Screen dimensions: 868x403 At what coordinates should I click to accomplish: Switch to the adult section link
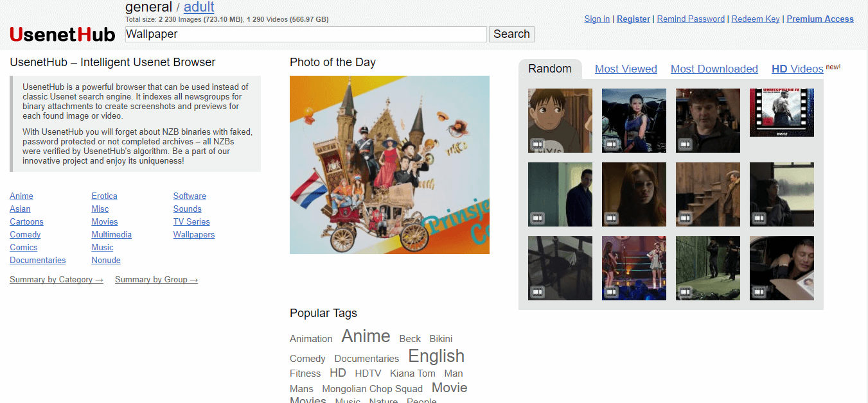[x=199, y=7]
